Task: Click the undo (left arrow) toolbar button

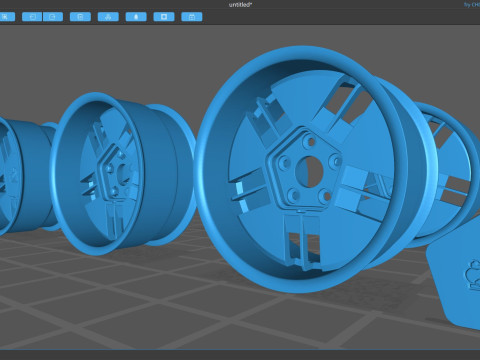Action: point(32,17)
